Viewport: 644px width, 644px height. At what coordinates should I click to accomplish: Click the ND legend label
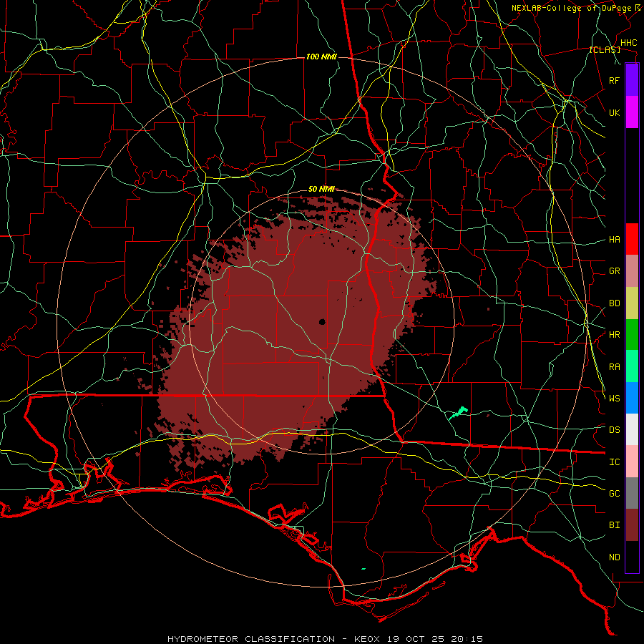tap(615, 557)
